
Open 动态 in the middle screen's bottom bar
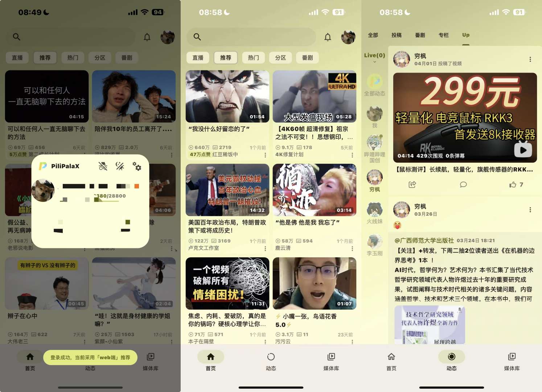pos(271,362)
